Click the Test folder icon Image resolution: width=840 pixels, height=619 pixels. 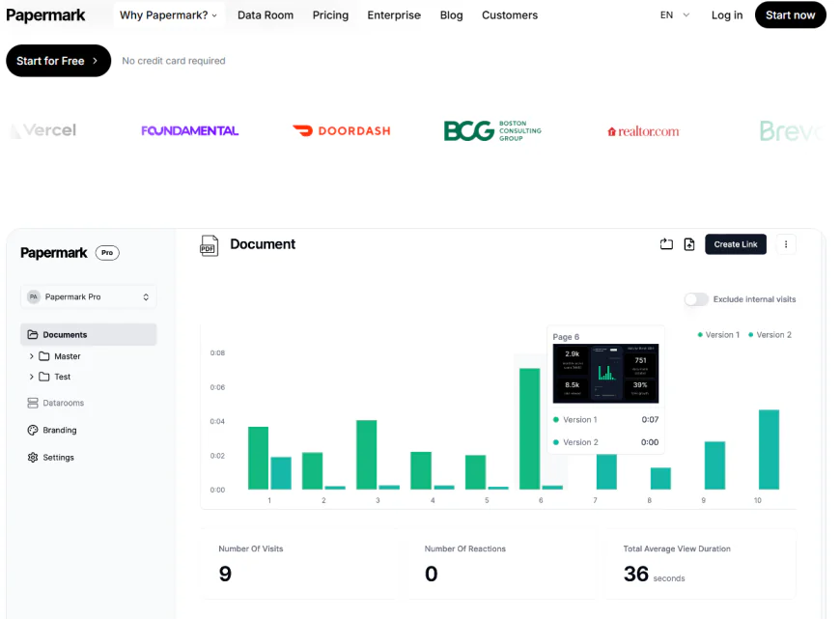[44, 377]
